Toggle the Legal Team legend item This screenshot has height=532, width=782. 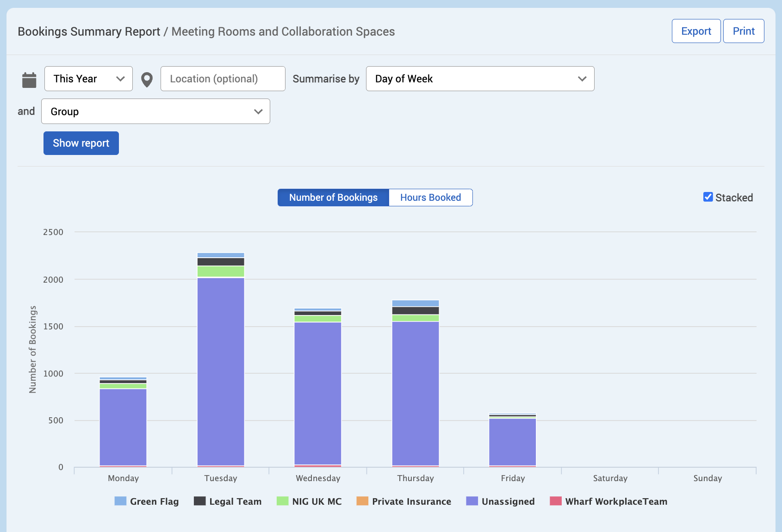click(x=227, y=501)
